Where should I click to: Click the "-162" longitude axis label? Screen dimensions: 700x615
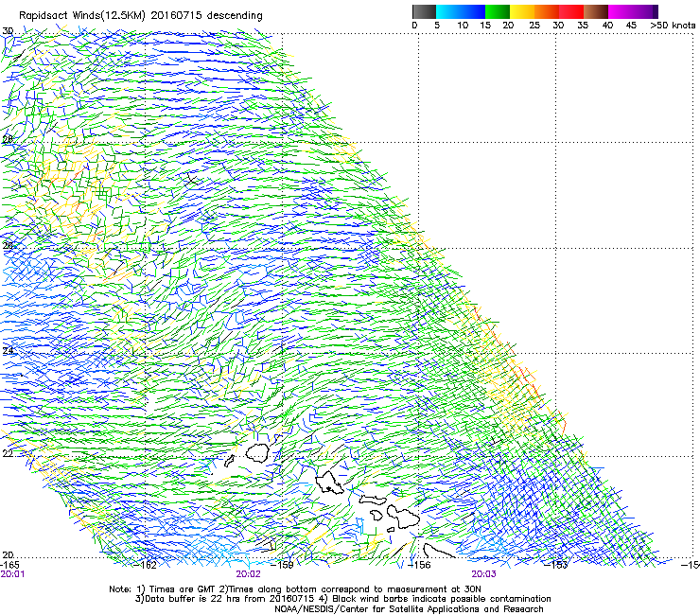coord(146,565)
